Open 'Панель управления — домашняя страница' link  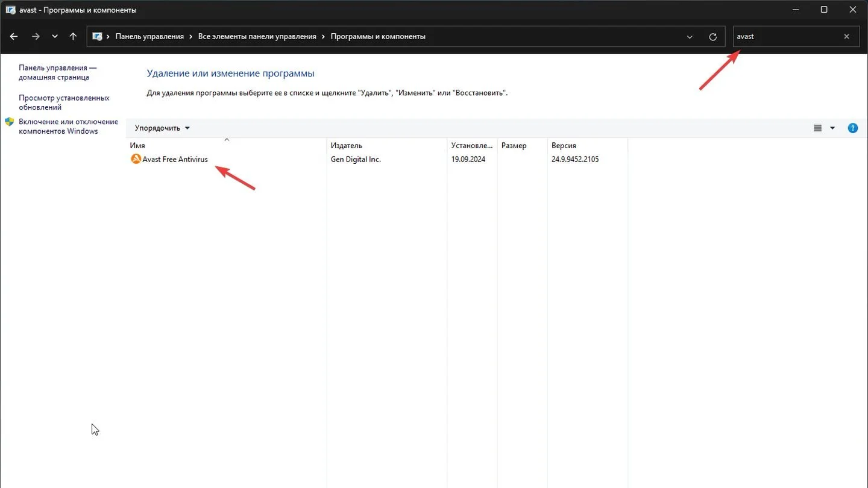coord(57,73)
